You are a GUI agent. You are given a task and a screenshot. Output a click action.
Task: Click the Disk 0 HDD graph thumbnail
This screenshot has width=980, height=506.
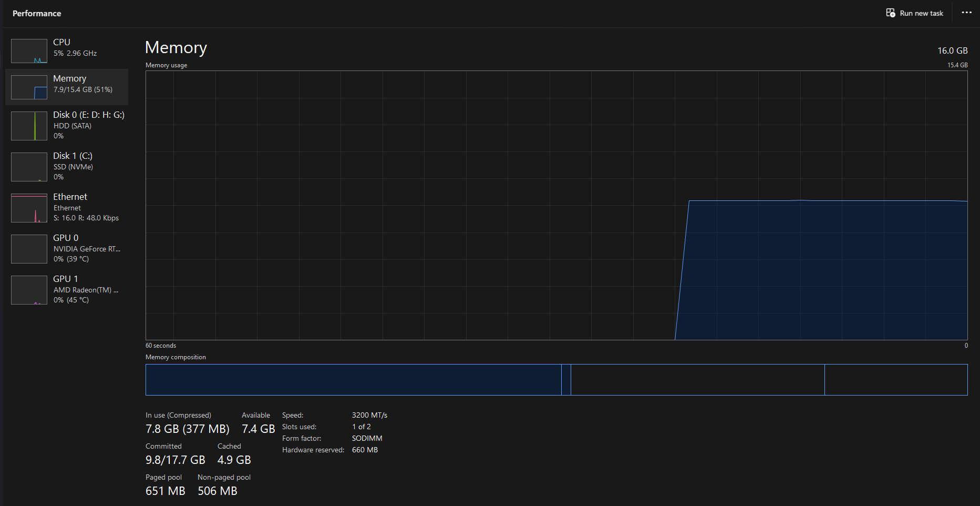point(29,126)
